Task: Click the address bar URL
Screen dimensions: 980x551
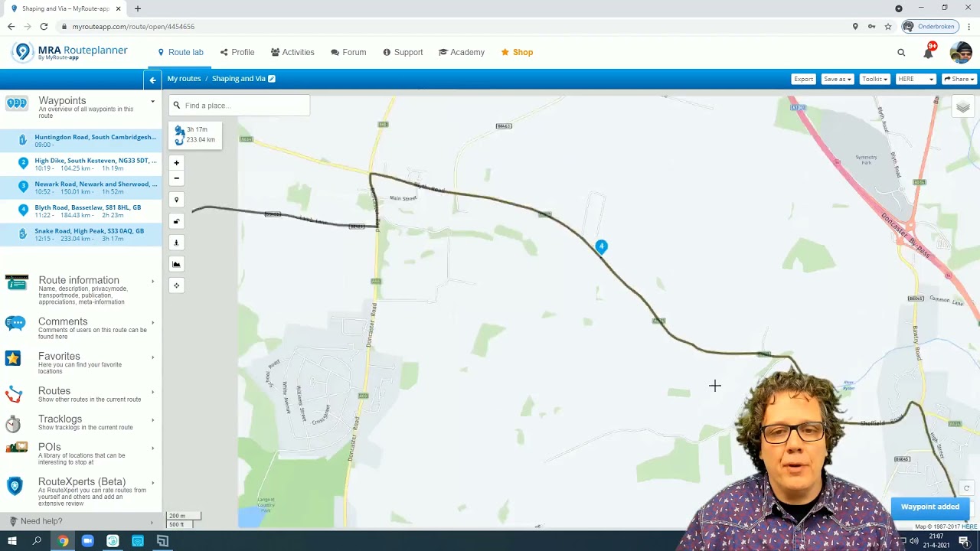Action: coord(133,26)
